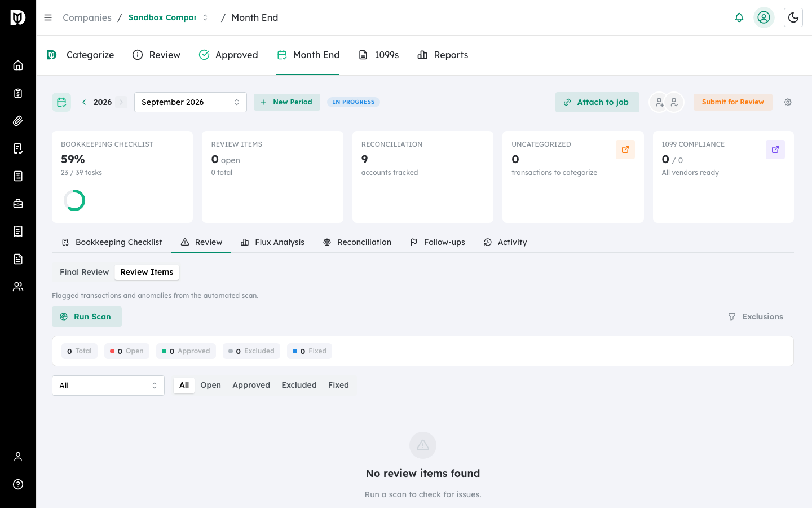The width and height of the screenshot is (812, 508).
Task: Filter by Excluded status
Action: point(299,385)
